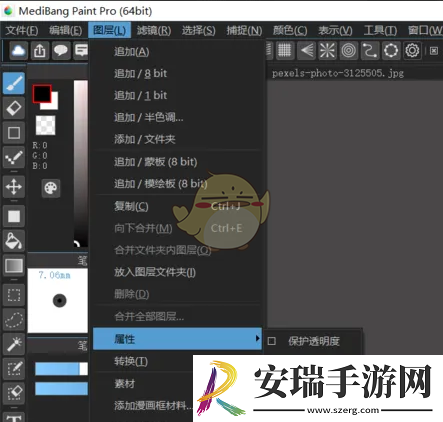Click the white background color swatch
443x422 pixels.
coord(53,104)
